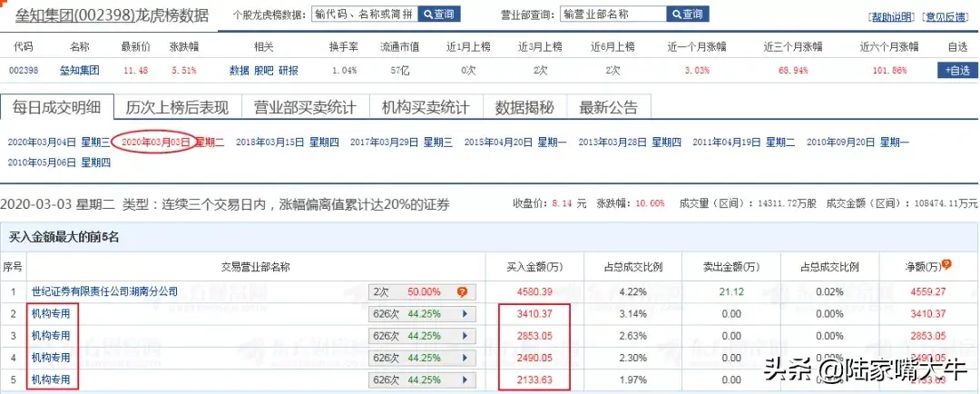This screenshot has width=980, height=394.
Task: Select date 2020年03月04日 星期三
Action: click(x=58, y=143)
